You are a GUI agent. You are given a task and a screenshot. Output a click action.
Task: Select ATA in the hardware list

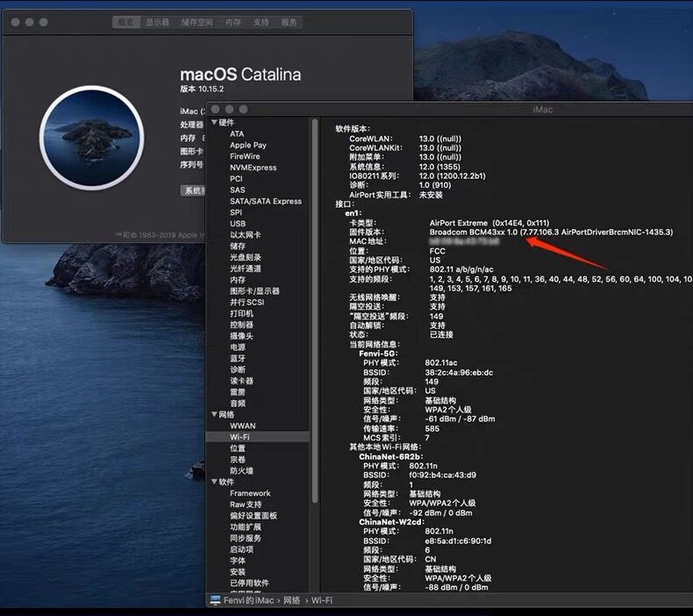237,133
